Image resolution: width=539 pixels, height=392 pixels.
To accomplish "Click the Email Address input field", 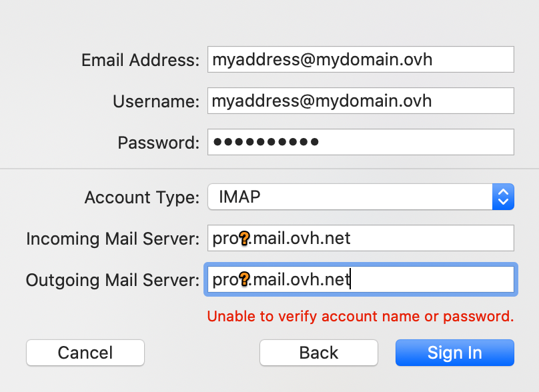I will 360,59.
